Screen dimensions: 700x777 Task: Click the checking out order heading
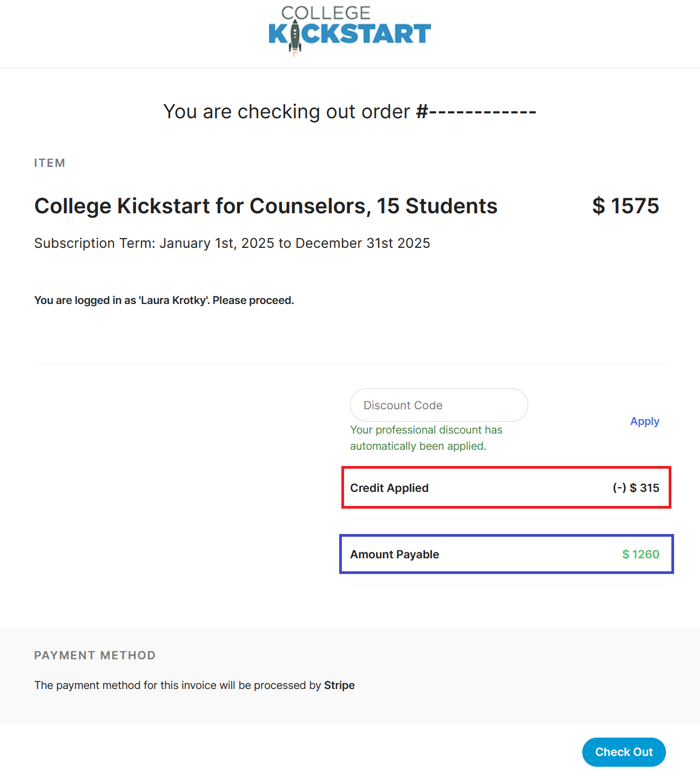point(349,112)
